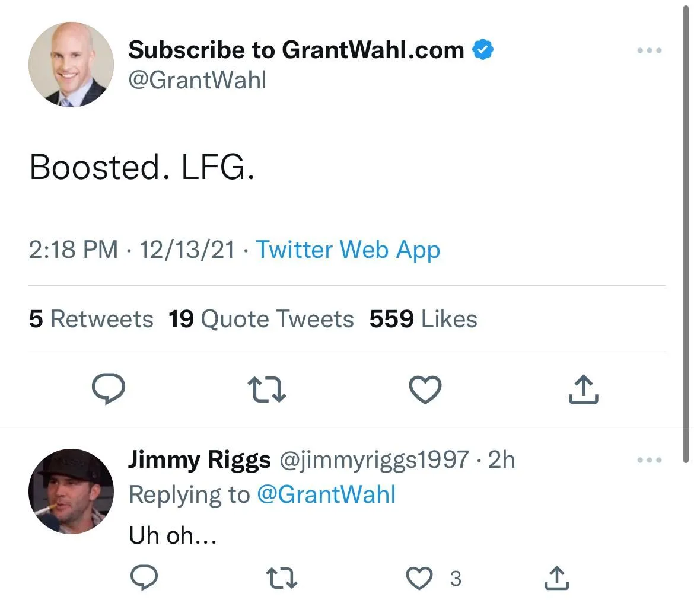View the 19 Quote Tweets
694x616 pixels.
(261, 319)
